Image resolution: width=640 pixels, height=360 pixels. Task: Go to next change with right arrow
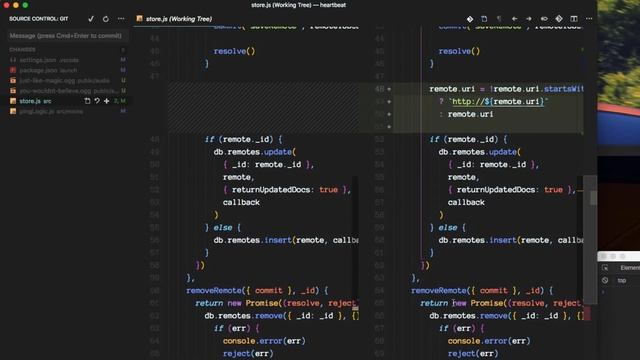coord(529,19)
